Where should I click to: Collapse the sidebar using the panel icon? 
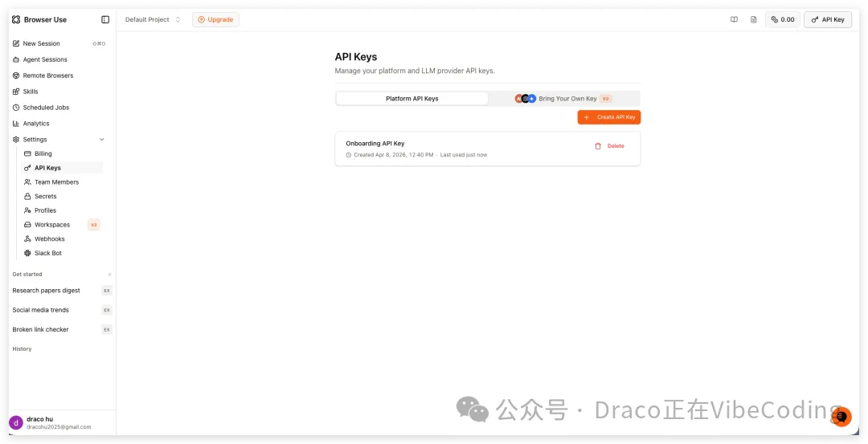(x=105, y=19)
